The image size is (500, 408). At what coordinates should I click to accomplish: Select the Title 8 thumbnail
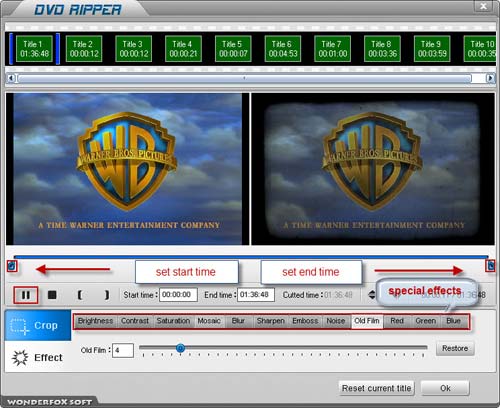[382, 49]
